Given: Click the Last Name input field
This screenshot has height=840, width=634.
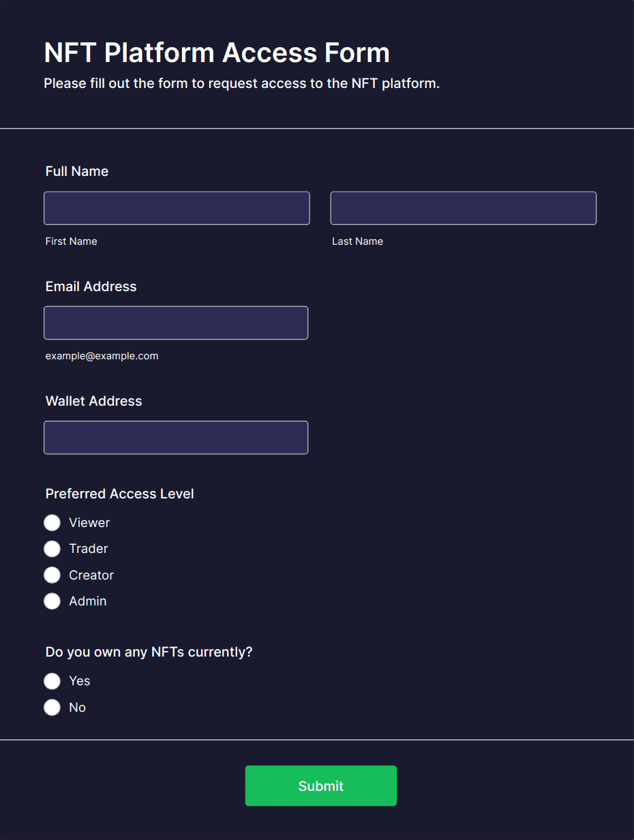Looking at the screenshot, I should click(463, 208).
